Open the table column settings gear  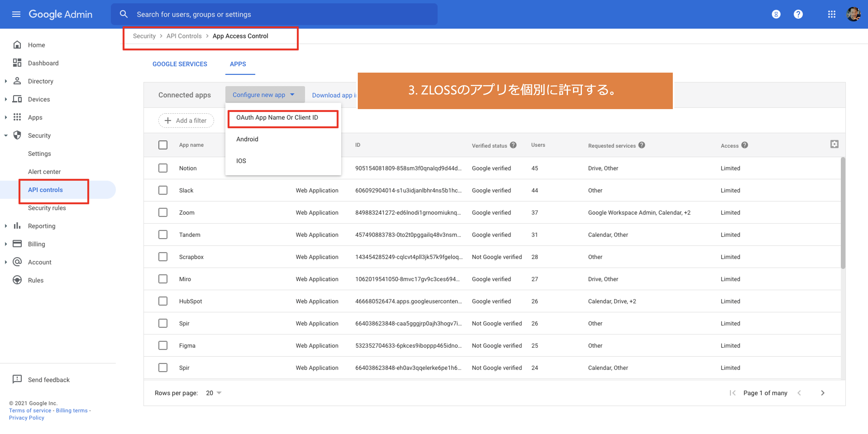834,144
